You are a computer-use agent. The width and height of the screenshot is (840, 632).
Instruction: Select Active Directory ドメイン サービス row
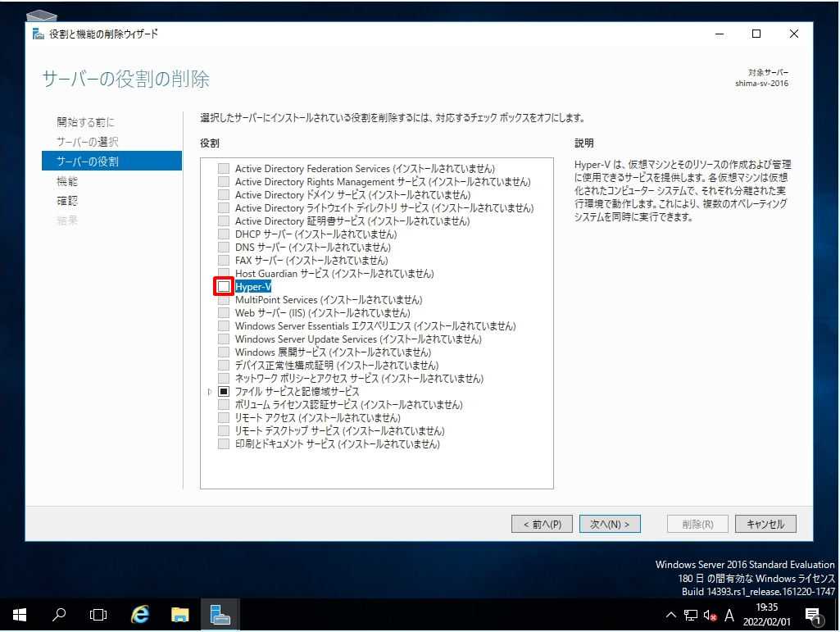click(x=352, y=194)
